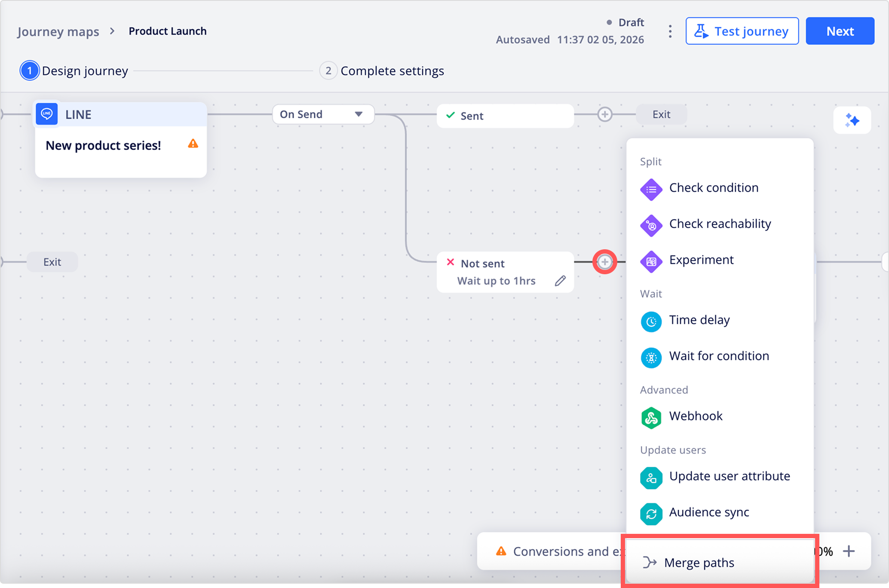
Task: Select the LINE message card warning icon
Action: coord(193,144)
